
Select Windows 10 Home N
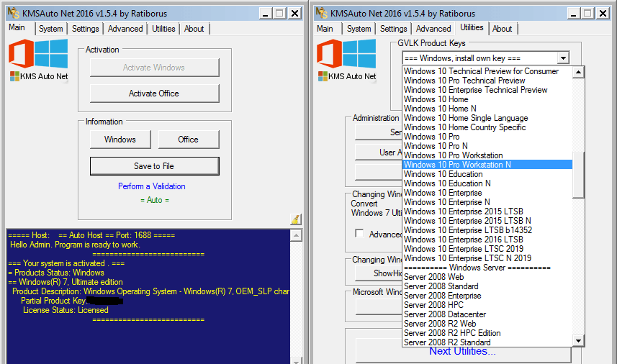pyautogui.click(x=487, y=109)
